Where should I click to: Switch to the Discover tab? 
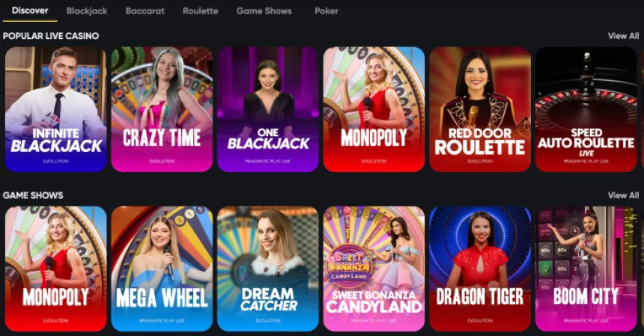click(x=30, y=10)
